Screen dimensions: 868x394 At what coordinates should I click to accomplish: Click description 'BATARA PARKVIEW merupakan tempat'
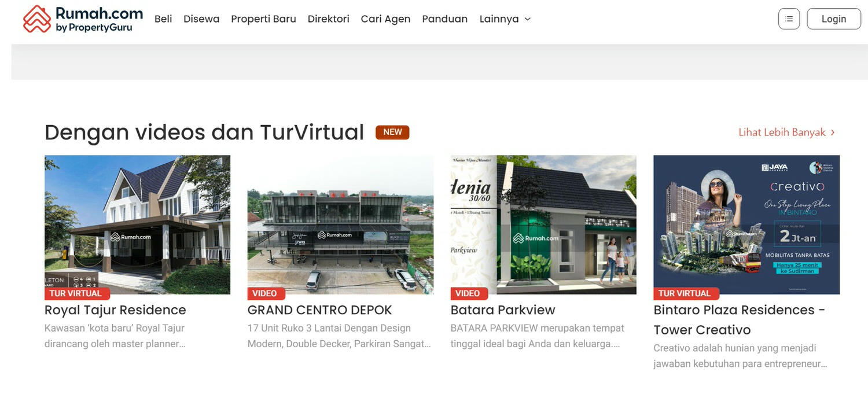pos(538,328)
